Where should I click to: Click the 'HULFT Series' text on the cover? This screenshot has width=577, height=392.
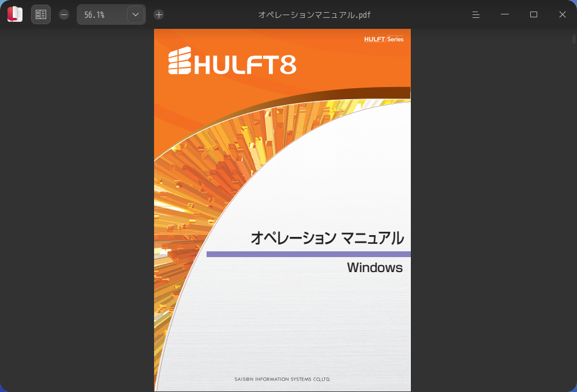point(384,39)
